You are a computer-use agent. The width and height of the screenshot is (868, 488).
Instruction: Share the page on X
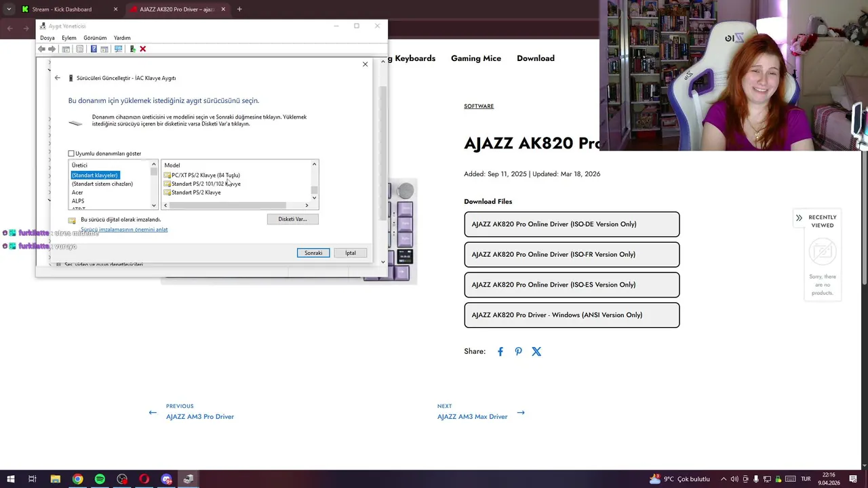(x=536, y=352)
